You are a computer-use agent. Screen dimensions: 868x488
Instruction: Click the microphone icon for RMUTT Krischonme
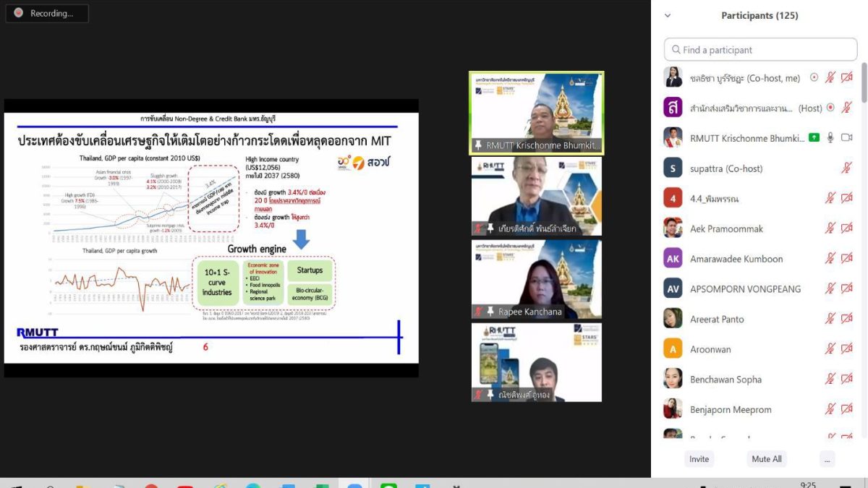tap(830, 137)
